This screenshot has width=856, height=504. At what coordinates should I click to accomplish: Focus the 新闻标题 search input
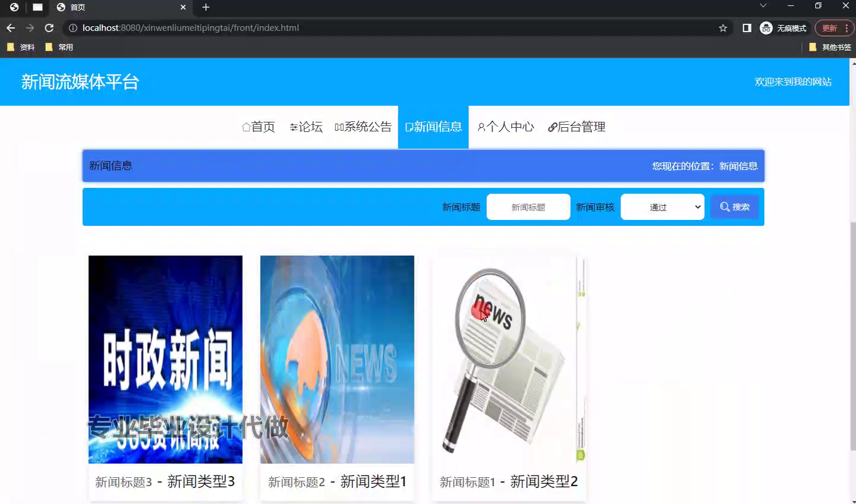point(528,207)
